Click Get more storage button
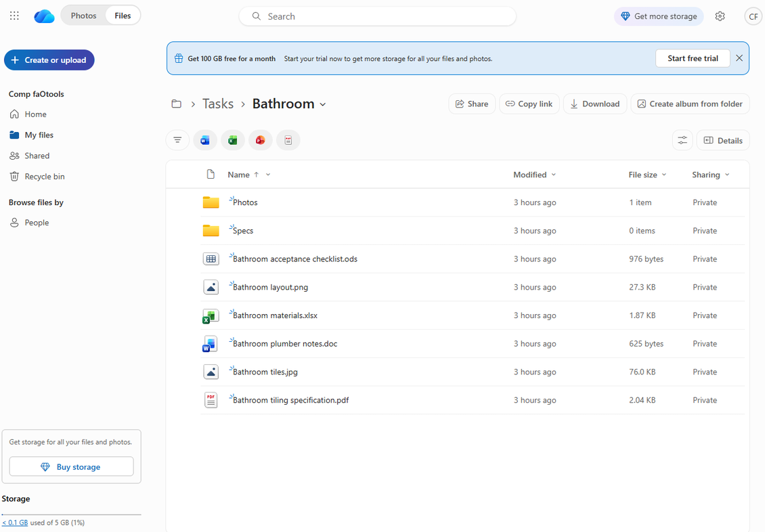 (x=659, y=16)
